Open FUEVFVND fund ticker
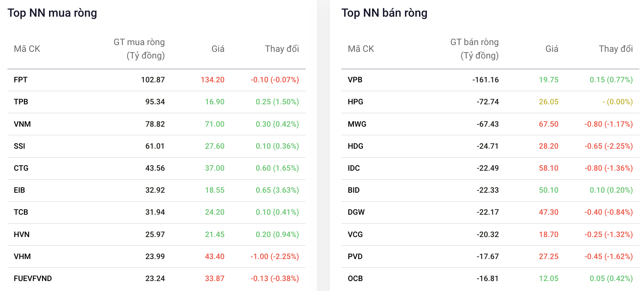This screenshot has width=644, height=291. tap(33, 279)
